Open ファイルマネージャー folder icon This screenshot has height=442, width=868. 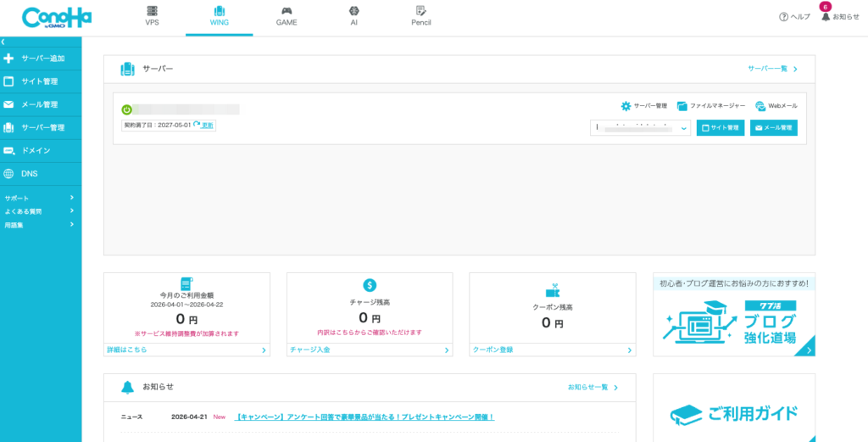(682, 106)
